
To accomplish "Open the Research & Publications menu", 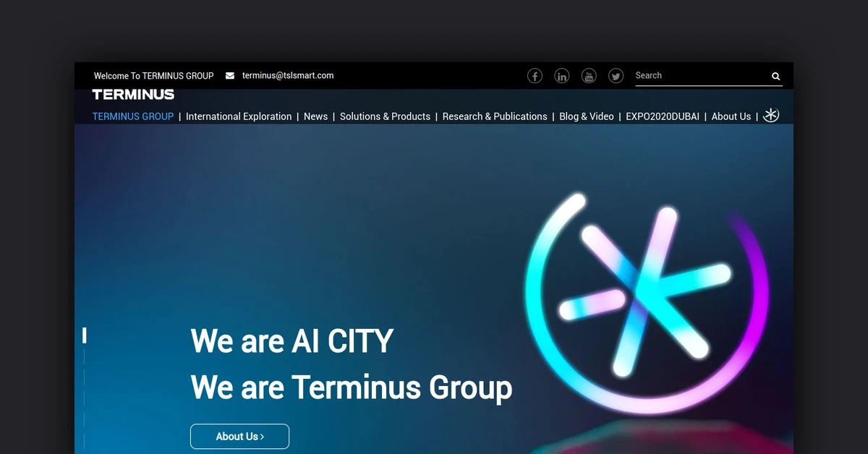I will 495,116.
